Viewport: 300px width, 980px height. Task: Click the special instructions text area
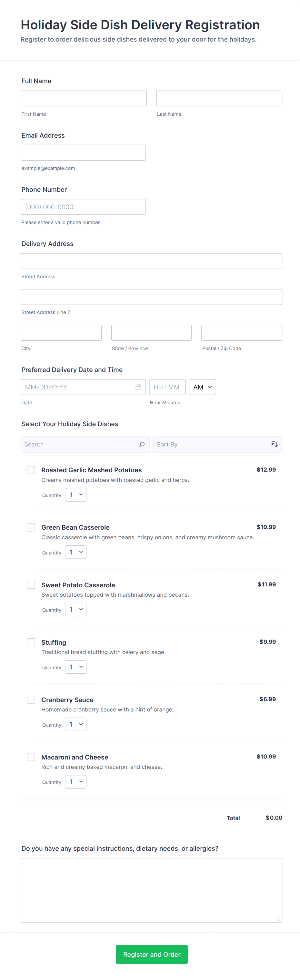tap(151, 890)
